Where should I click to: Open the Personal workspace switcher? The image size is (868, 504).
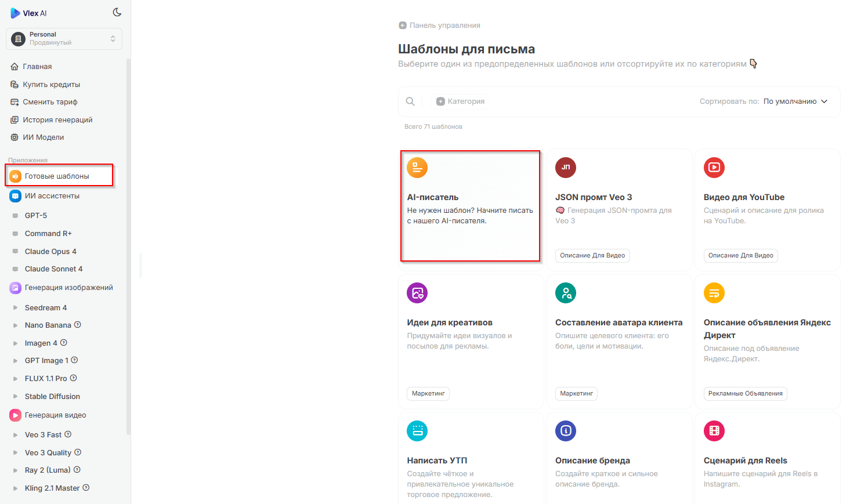pos(64,39)
